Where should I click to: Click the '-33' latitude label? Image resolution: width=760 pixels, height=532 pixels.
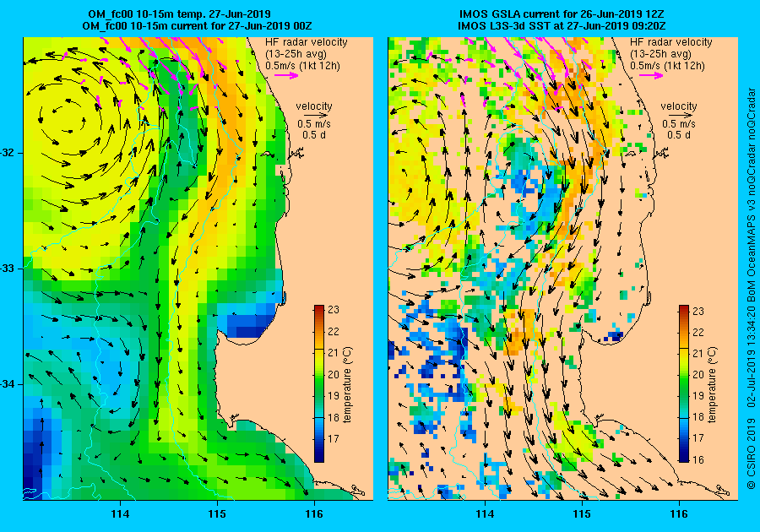tap(8, 269)
